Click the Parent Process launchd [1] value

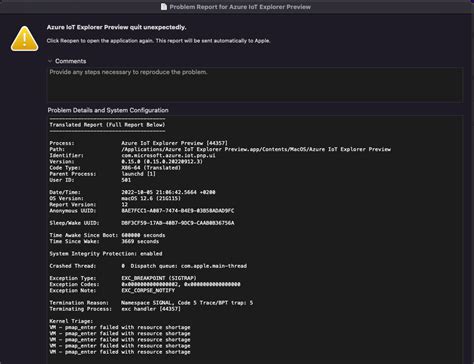[138, 174]
